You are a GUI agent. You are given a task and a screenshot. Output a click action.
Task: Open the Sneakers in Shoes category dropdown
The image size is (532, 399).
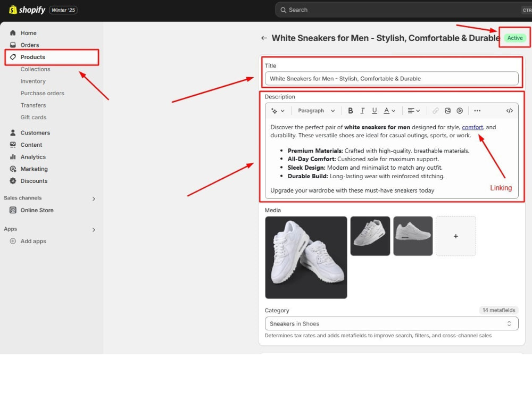(392, 323)
